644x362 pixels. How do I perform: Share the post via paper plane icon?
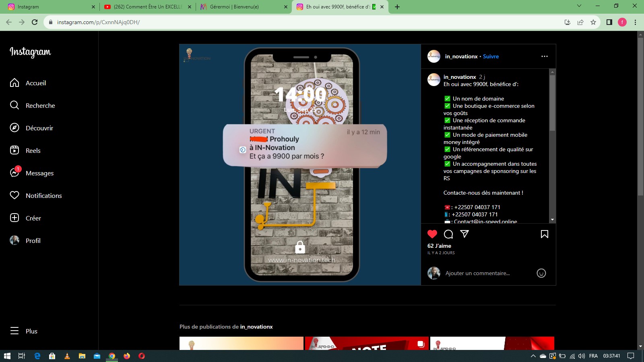tap(464, 234)
